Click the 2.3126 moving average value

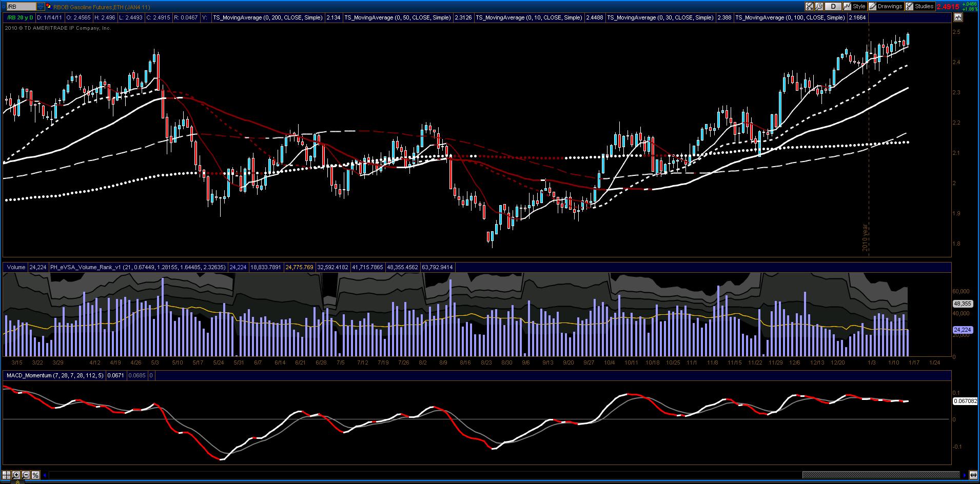[x=463, y=17]
